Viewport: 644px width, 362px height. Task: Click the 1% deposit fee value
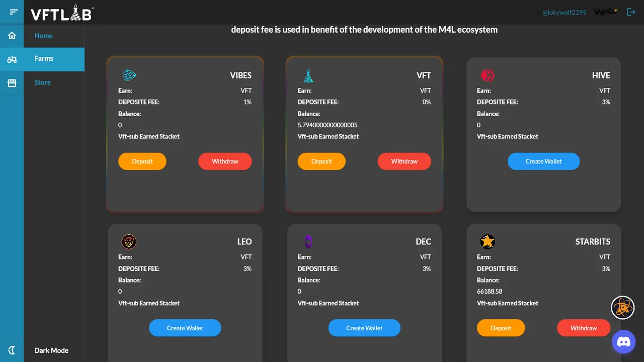(x=247, y=102)
